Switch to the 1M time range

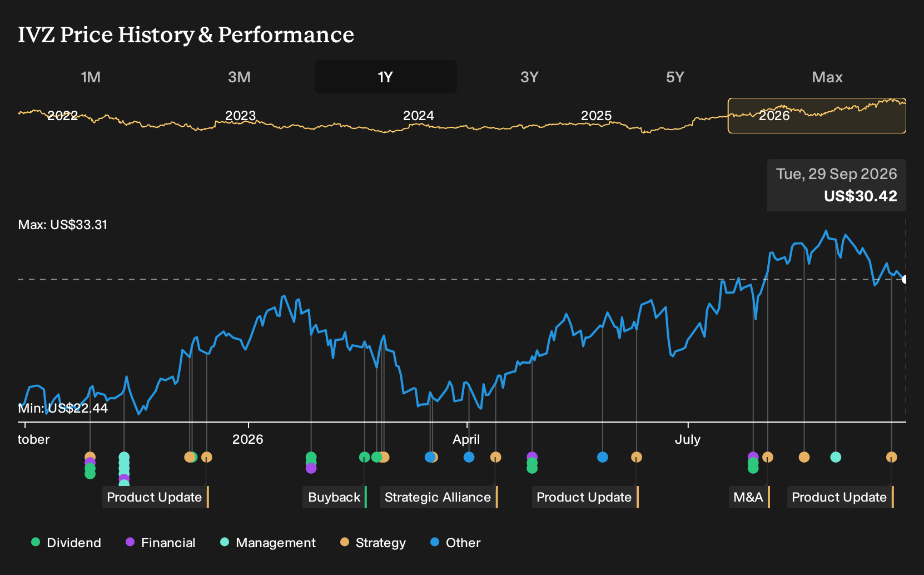click(x=91, y=77)
